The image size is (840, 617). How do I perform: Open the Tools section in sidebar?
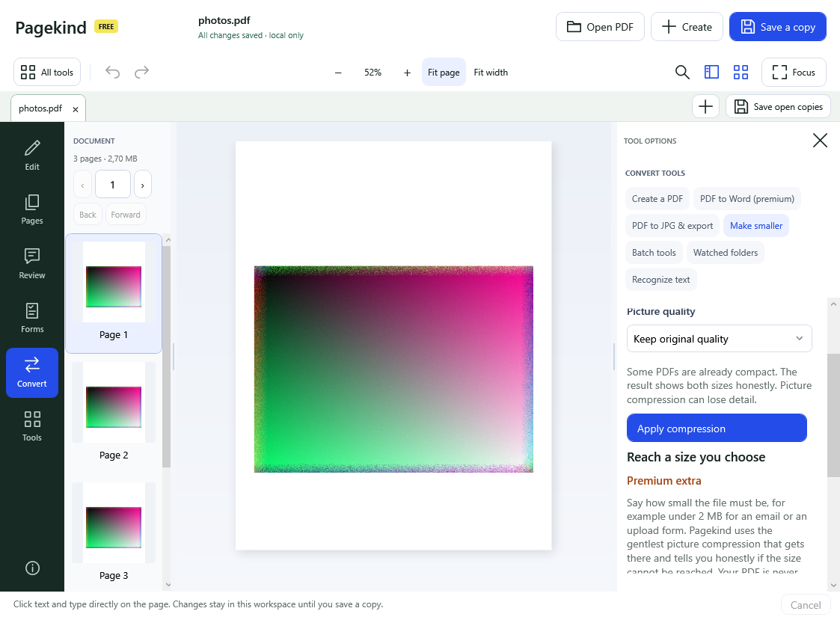pyautogui.click(x=32, y=427)
